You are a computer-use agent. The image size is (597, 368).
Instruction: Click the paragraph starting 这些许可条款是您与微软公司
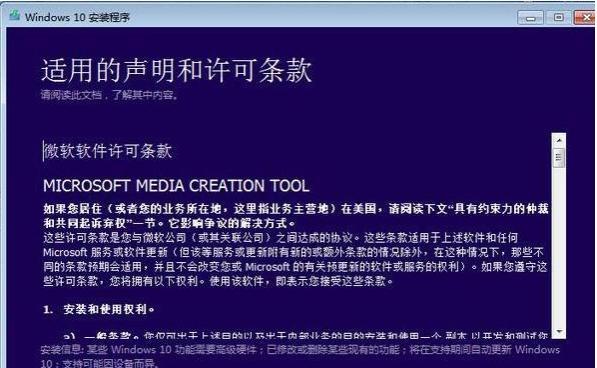pyautogui.click(x=295, y=260)
